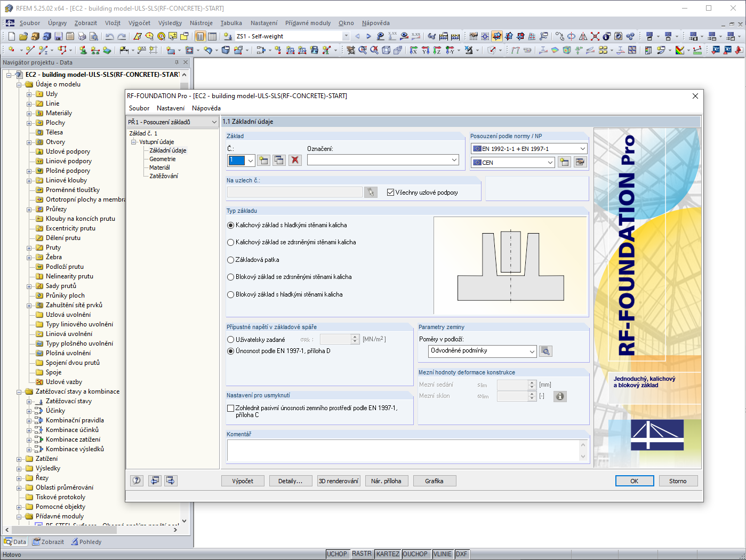Screen dimensions: 746x560
Task: Choose 'Uživatelsky zadané' allowable stress option
Action: pyautogui.click(x=231, y=340)
